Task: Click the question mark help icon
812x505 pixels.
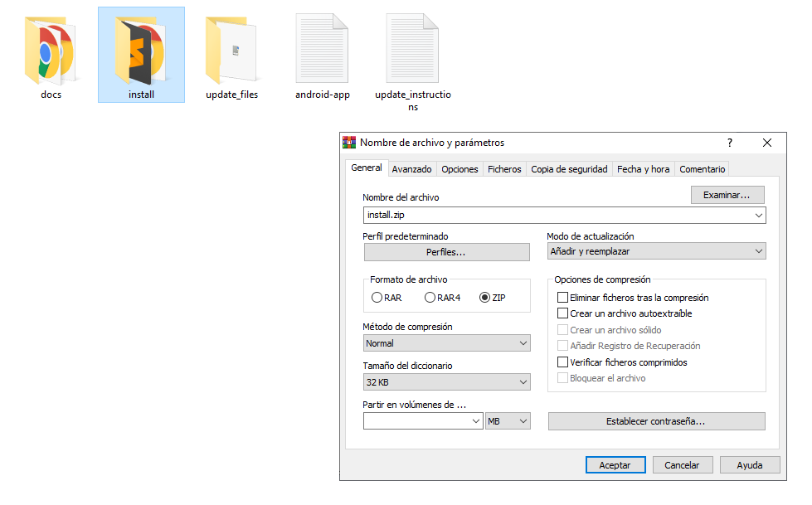Action: [x=730, y=143]
